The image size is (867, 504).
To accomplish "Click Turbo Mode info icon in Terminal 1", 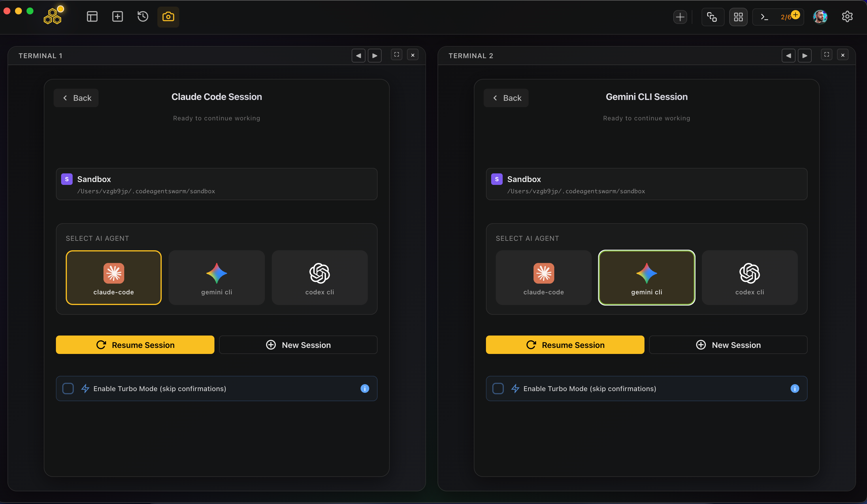I will coord(365,389).
